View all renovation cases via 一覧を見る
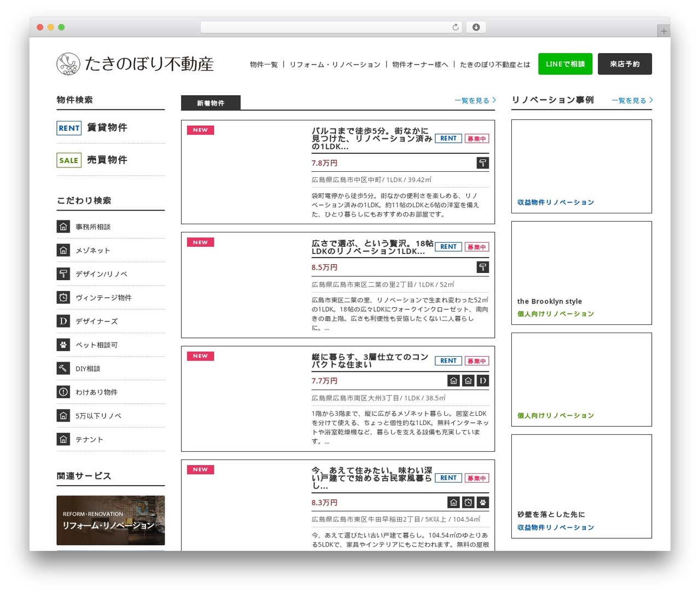 pyautogui.click(x=632, y=101)
